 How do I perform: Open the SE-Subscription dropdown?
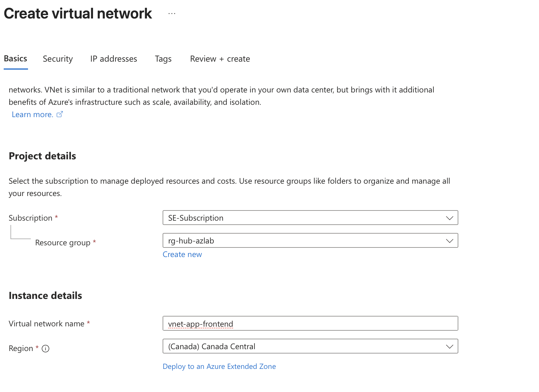click(x=310, y=218)
